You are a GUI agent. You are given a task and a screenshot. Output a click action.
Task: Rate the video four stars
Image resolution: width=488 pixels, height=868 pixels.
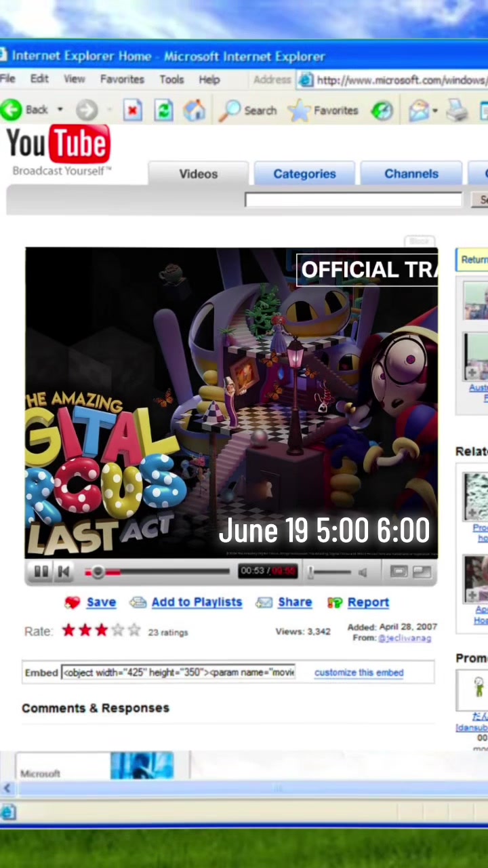tap(118, 631)
